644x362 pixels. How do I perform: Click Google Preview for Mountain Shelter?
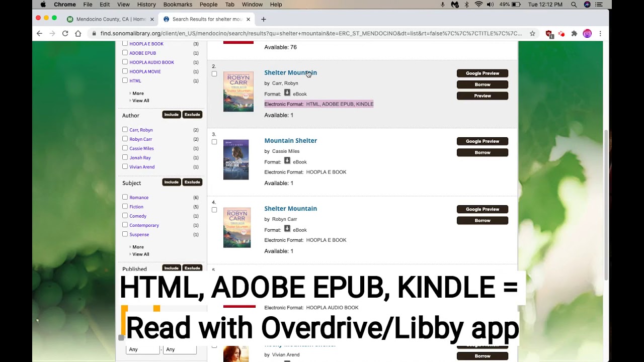[482, 141]
